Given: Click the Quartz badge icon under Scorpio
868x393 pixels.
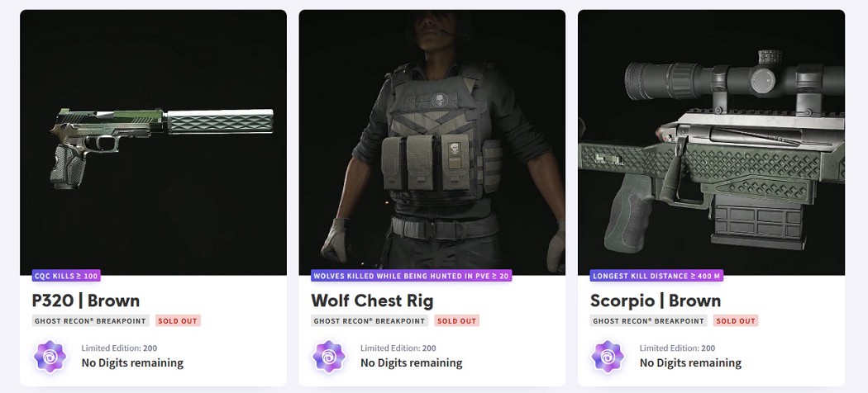Looking at the screenshot, I should [x=608, y=357].
